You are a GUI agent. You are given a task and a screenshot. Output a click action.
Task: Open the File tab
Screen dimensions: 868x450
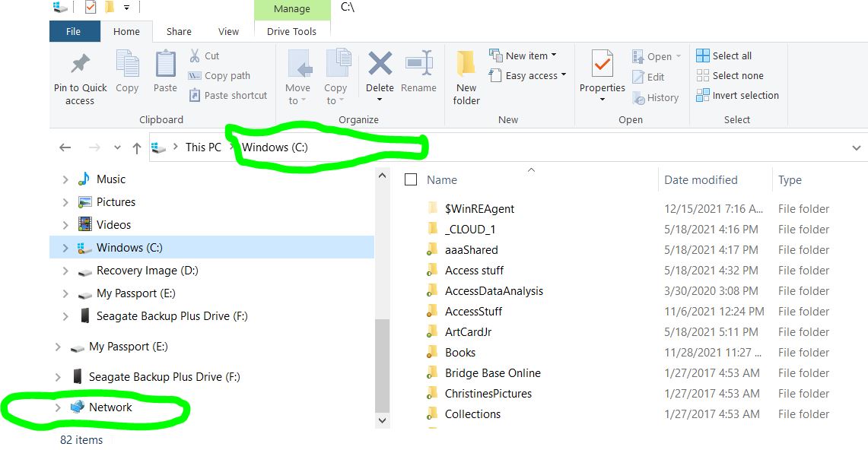point(75,31)
